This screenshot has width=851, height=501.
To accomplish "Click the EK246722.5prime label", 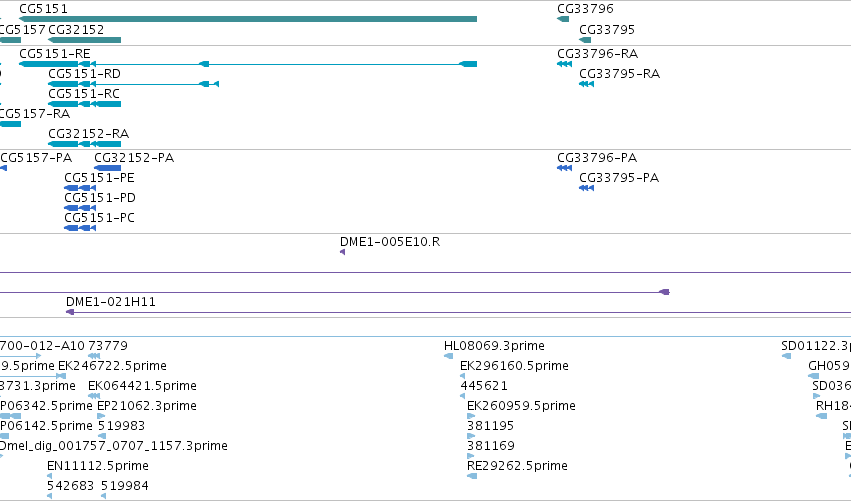I will (x=112, y=366).
